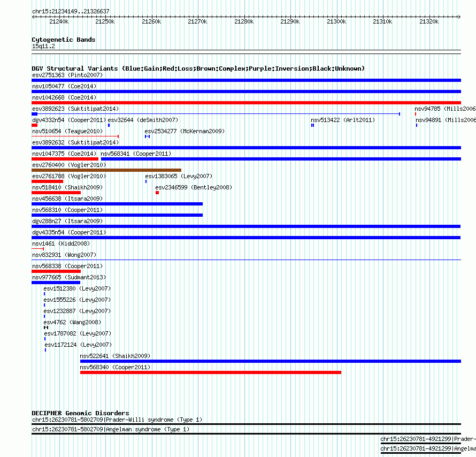Click the nsv94785 (Mills2006) label

[445, 109]
